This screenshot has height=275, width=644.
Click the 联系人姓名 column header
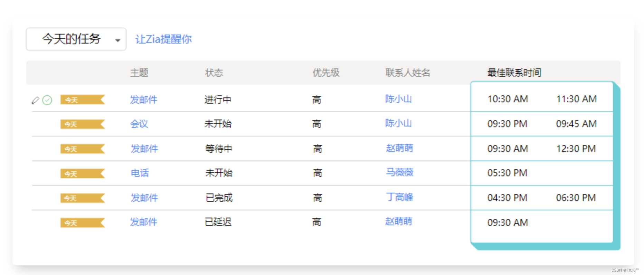pyautogui.click(x=408, y=73)
